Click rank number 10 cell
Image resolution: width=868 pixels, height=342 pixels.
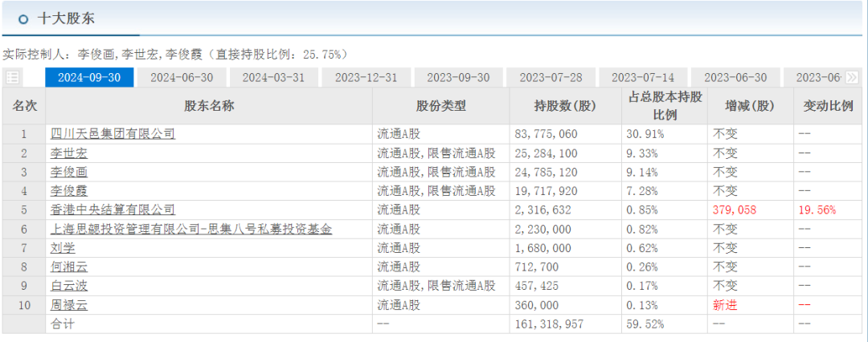coord(24,305)
